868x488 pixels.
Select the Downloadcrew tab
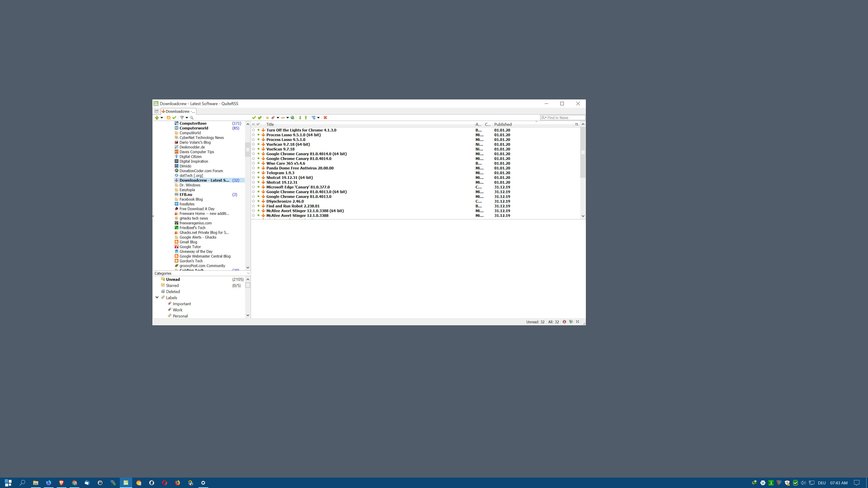178,111
